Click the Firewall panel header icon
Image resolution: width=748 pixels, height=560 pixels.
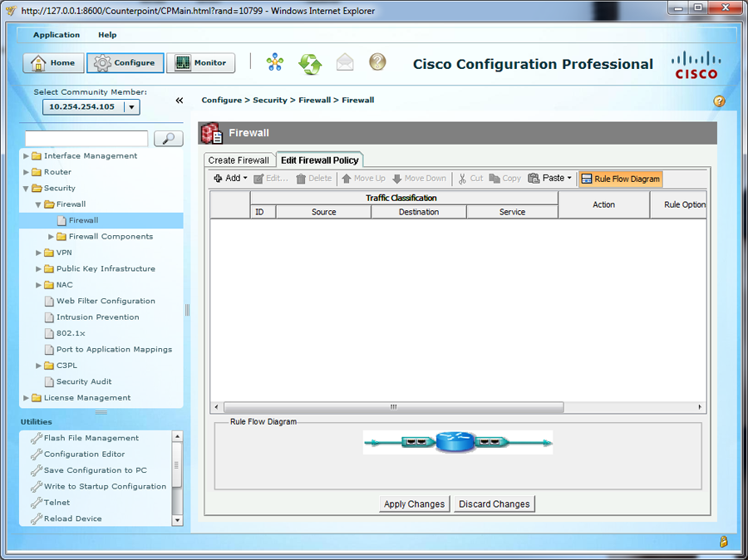point(212,133)
